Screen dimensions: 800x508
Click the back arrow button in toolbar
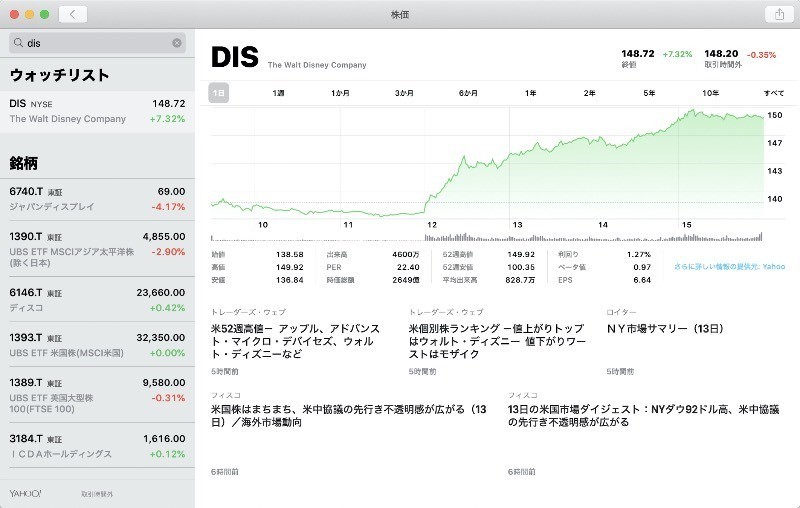72,14
